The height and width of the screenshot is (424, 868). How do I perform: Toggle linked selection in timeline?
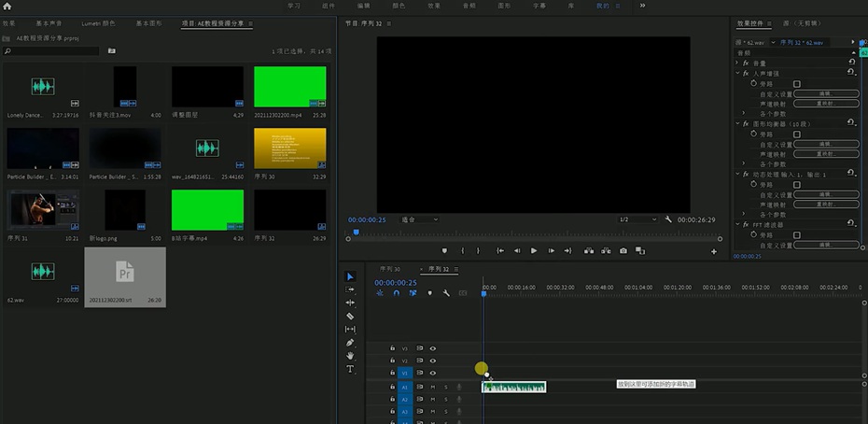413,293
